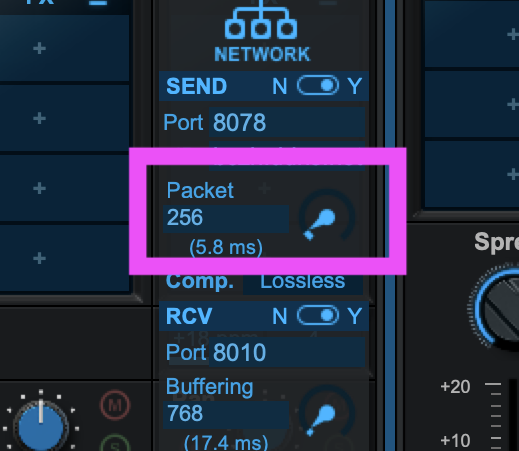Click the receive Port 8010 field

coord(287,352)
